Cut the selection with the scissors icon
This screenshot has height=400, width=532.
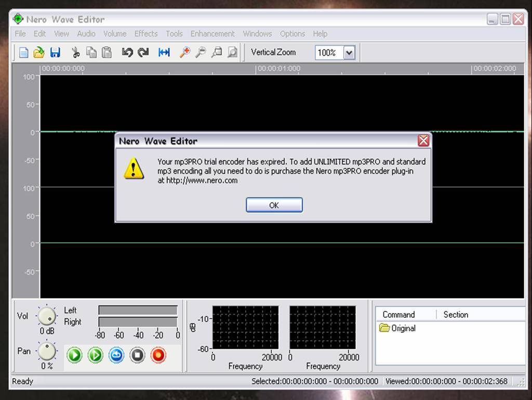tap(76, 53)
